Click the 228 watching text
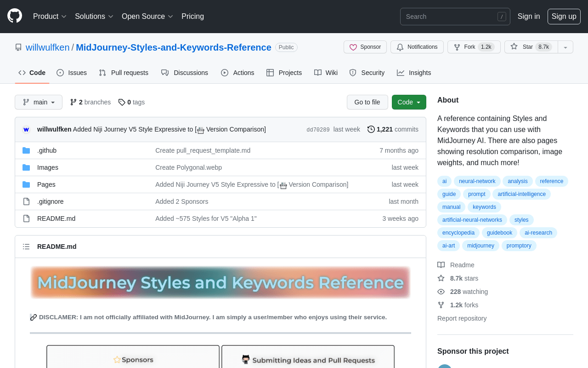Image resolution: width=588 pixels, height=368 pixels. (x=469, y=292)
